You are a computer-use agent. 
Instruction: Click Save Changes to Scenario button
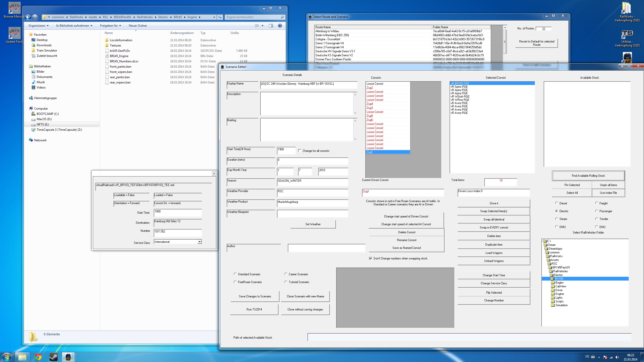point(255,296)
